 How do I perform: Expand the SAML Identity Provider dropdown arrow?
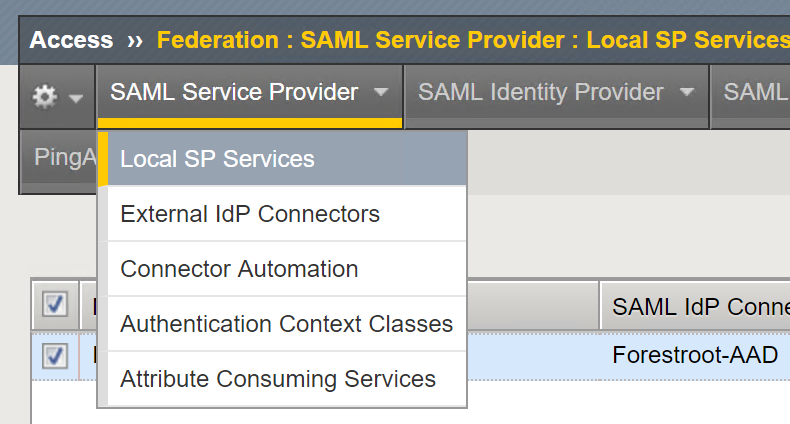pyautogui.click(x=687, y=92)
